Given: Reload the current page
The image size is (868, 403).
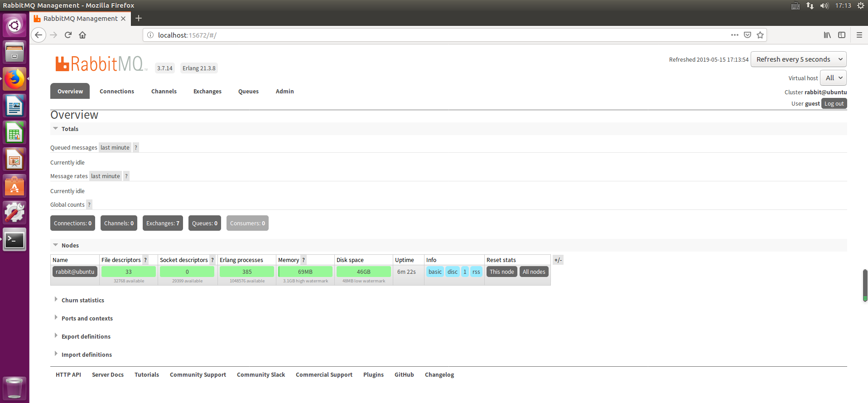Looking at the screenshot, I should click(x=68, y=35).
